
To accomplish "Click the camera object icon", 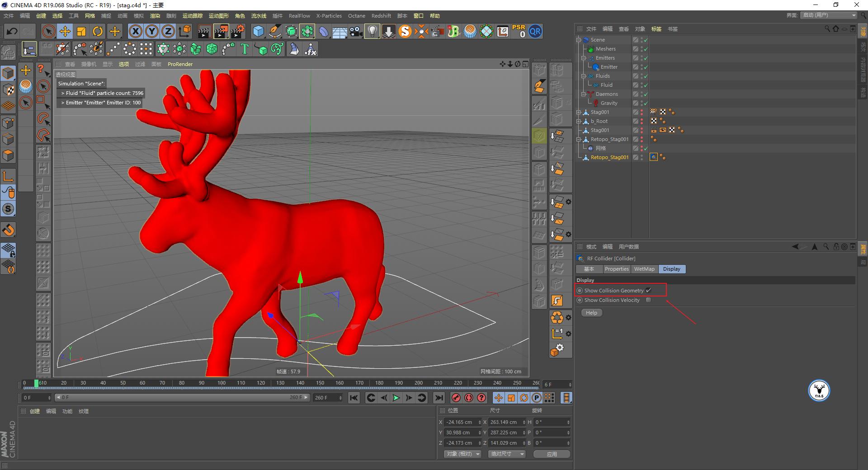I will pos(356,32).
